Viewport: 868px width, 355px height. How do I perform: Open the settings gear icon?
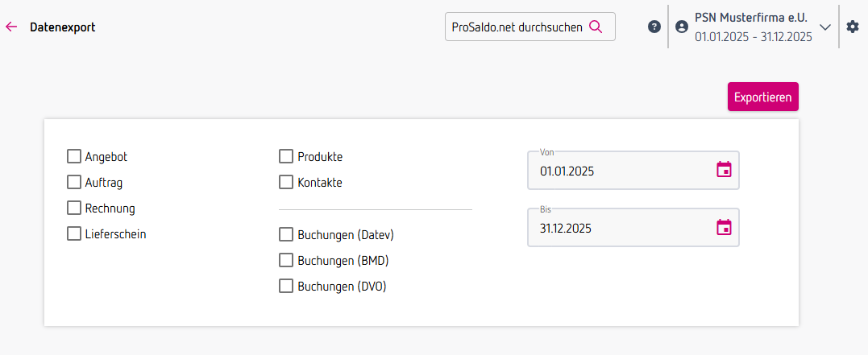click(x=853, y=27)
